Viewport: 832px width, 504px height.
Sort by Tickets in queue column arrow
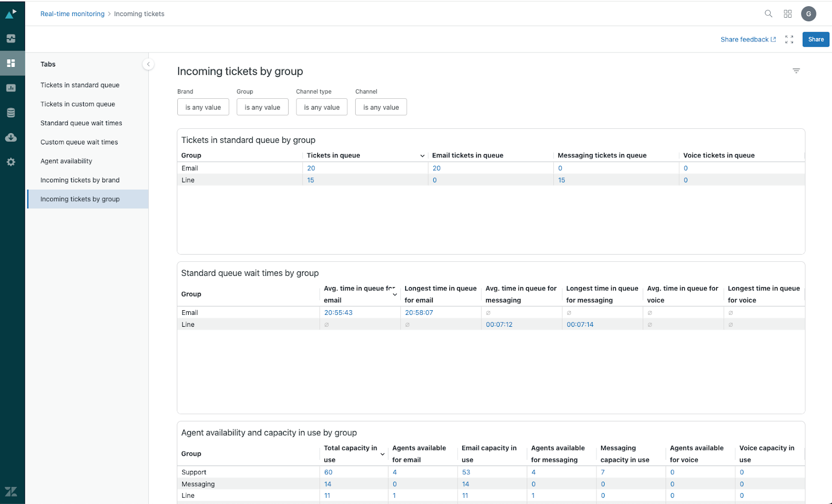point(422,156)
